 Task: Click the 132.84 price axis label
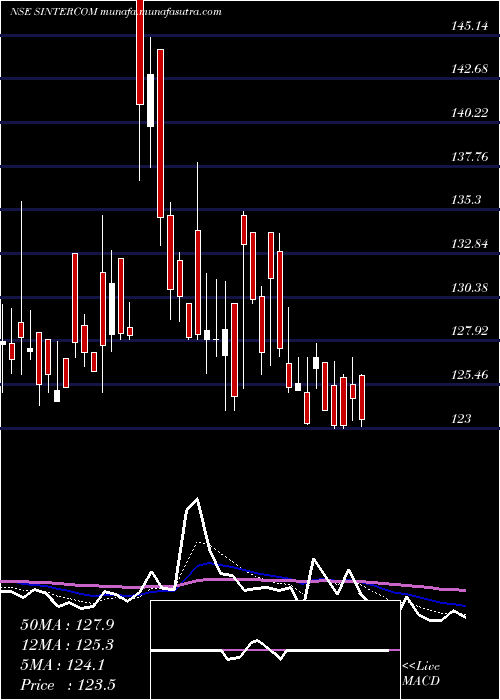pyautogui.click(x=470, y=245)
